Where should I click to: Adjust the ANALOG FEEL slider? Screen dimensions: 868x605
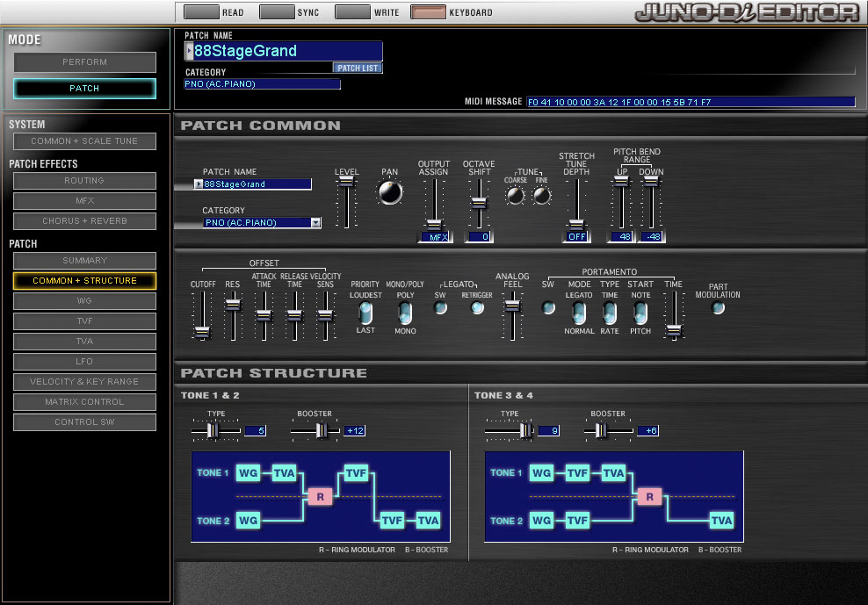[512, 306]
